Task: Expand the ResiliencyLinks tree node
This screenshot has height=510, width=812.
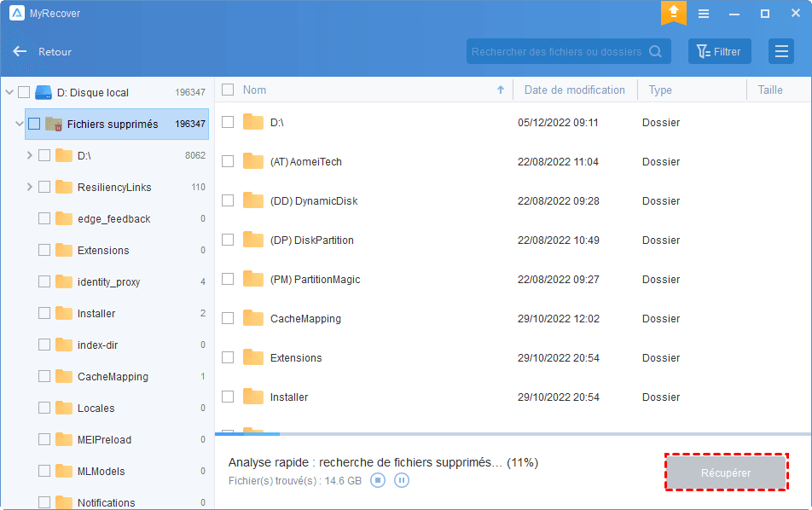Action: (29, 187)
